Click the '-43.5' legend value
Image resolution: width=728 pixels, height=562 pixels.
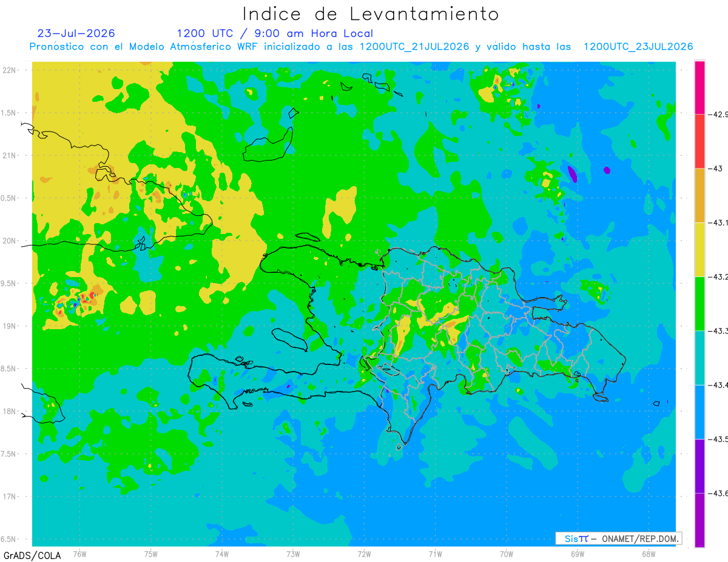tap(718, 438)
